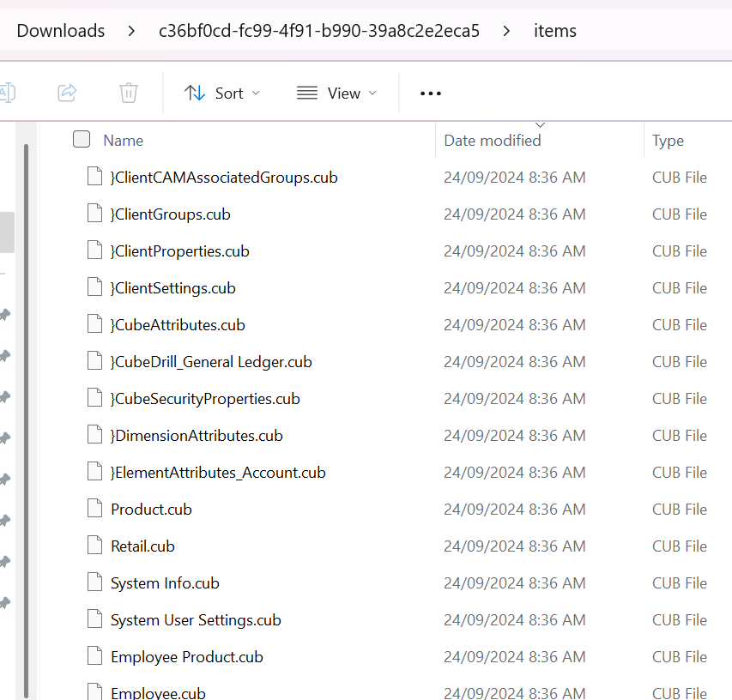This screenshot has height=700, width=732.
Task: Select the Retail.cub file name
Action: click(x=142, y=546)
